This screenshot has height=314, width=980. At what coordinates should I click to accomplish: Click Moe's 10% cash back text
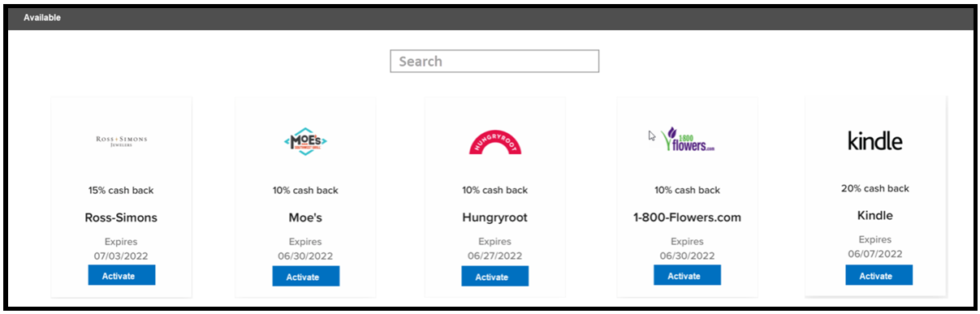point(305,191)
